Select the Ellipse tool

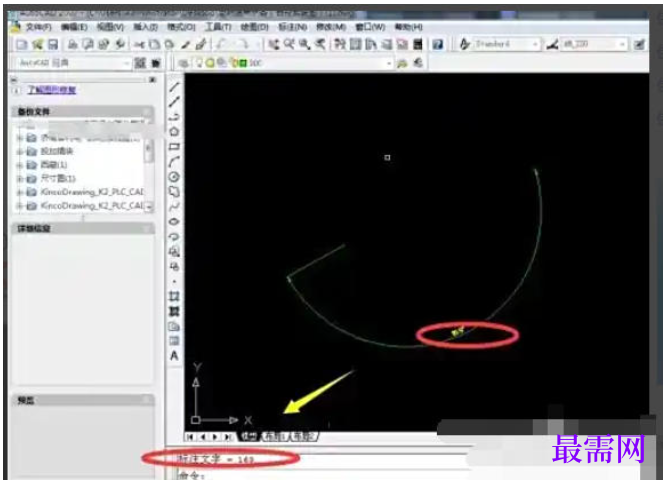tap(174, 222)
